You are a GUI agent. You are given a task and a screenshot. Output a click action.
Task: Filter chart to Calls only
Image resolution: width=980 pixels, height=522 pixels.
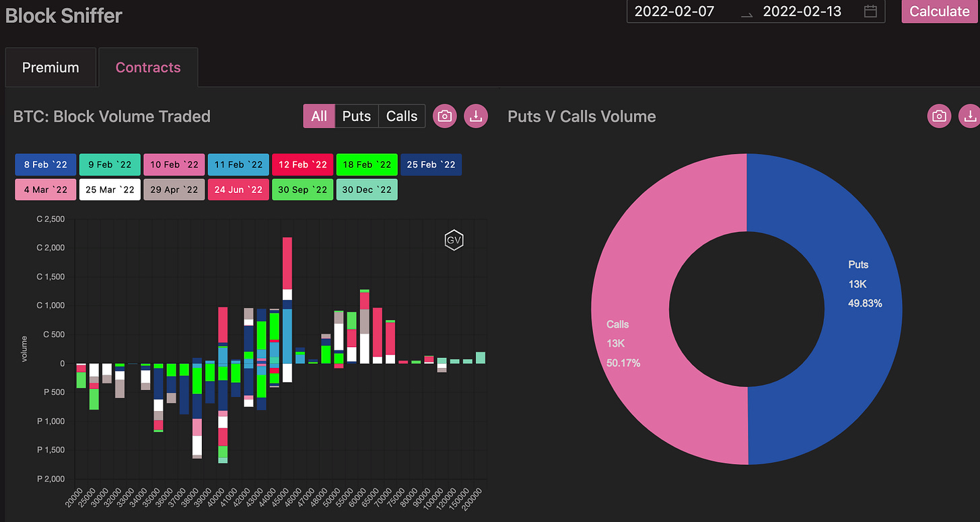pos(402,116)
